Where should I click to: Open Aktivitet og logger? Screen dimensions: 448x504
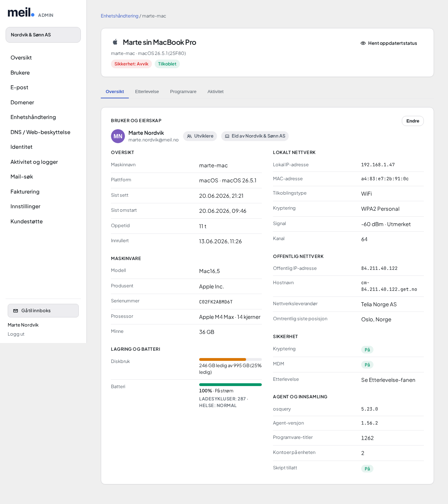pos(43,162)
